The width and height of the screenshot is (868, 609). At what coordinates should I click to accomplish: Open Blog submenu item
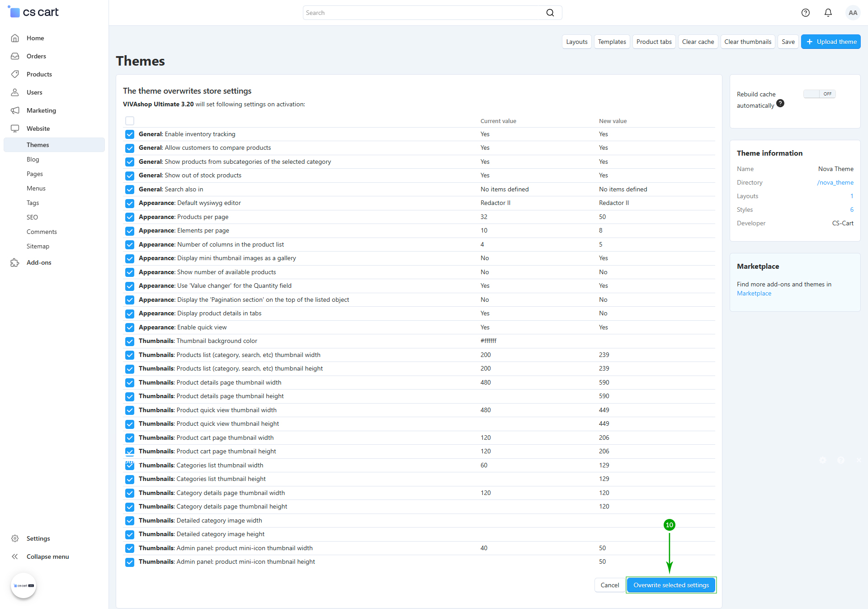(33, 159)
